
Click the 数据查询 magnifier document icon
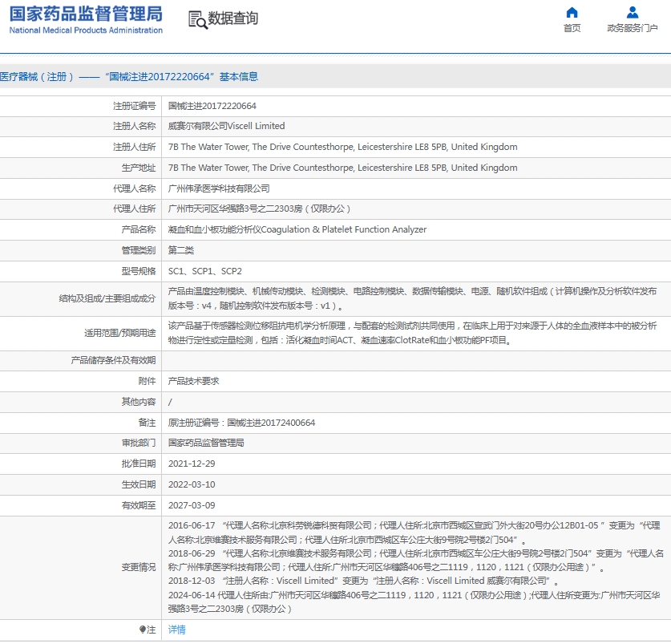pos(198,20)
